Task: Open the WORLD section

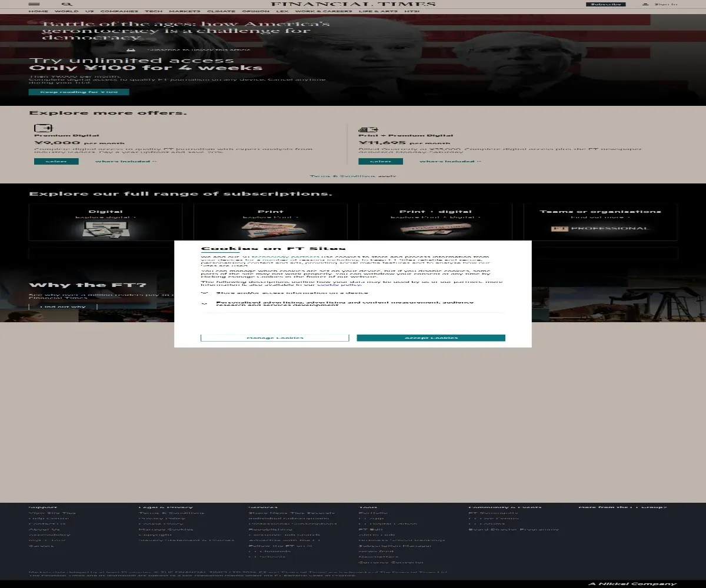Action: [x=66, y=11]
